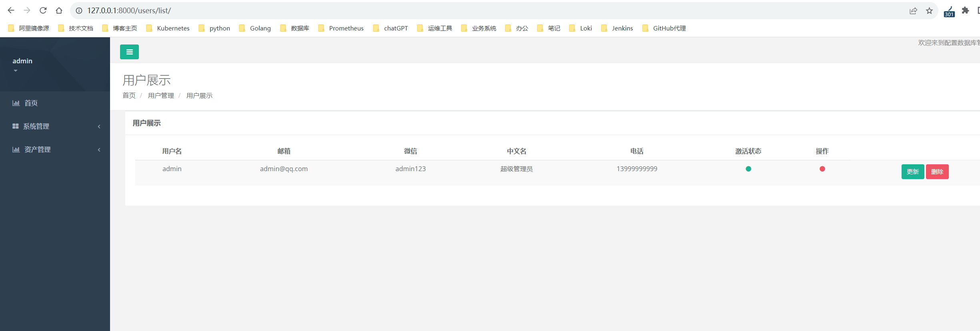Click the admin123 微信 cell
The image size is (980, 331).
tap(411, 169)
